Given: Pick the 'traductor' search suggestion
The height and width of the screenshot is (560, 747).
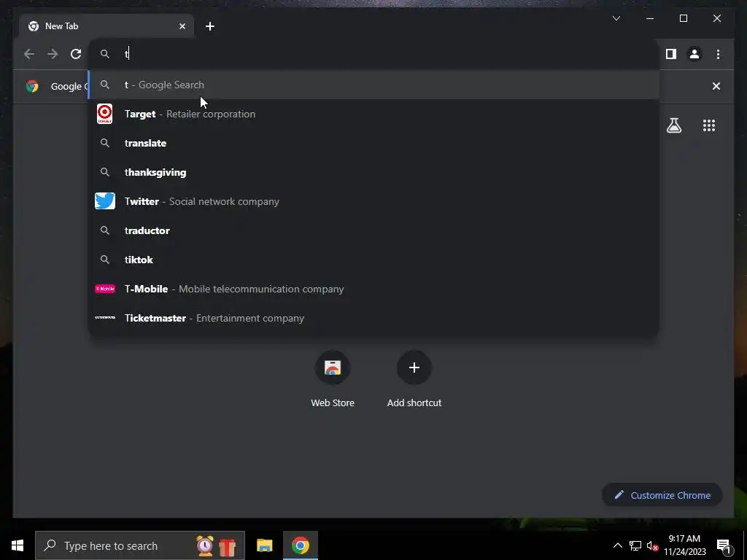Looking at the screenshot, I should click(374, 230).
